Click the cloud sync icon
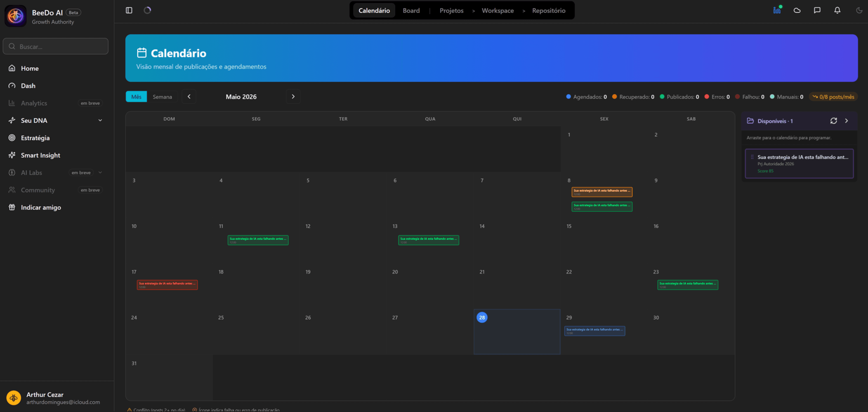868x412 pixels. click(797, 10)
